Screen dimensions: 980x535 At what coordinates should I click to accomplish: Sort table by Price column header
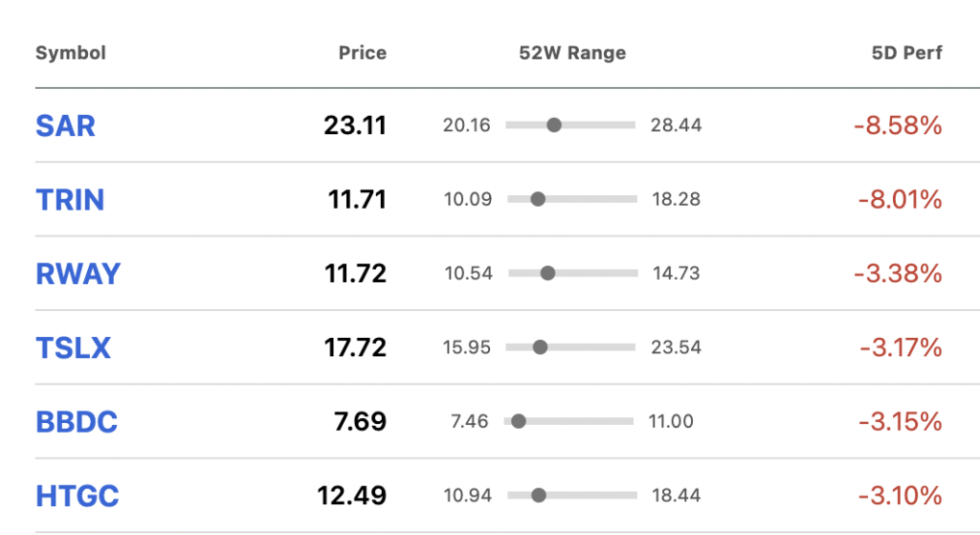tap(363, 53)
